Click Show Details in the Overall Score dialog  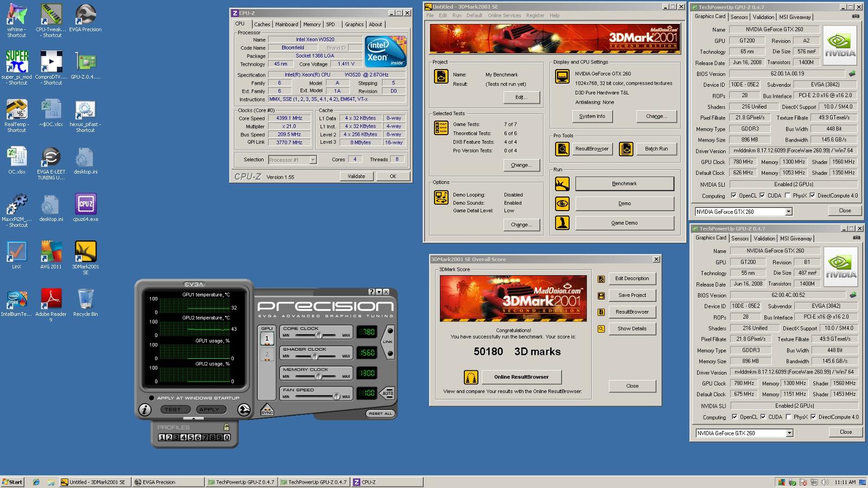632,328
